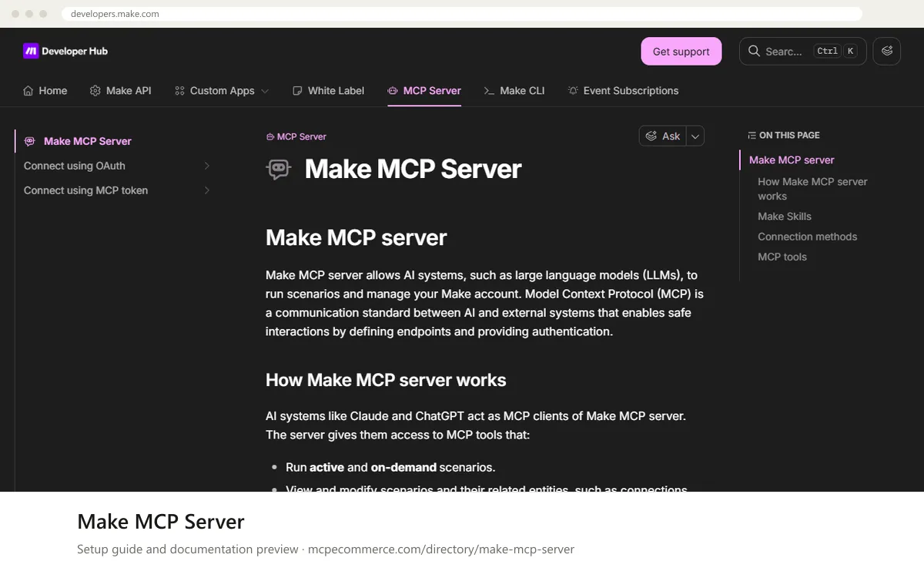Click the sidebar Make MCP Server robot icon
The height and width of the screenshot is (578, 924).
[x=29, y=141]
